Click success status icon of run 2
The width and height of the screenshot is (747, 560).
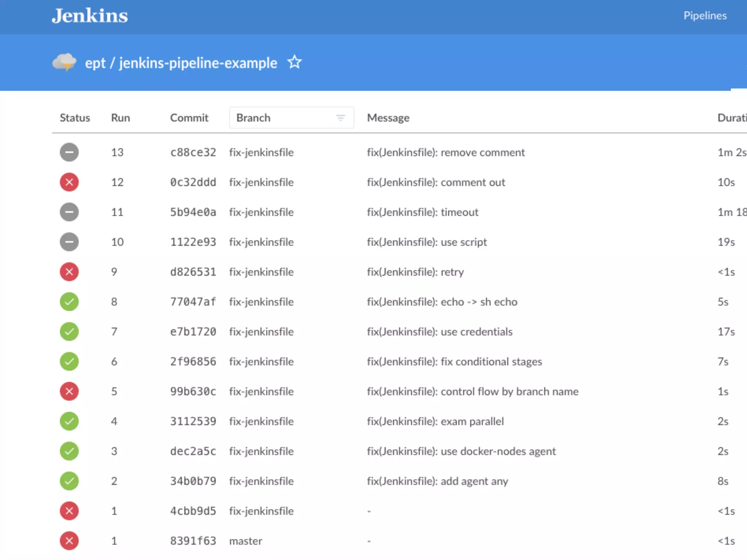click(x=69, y=481)
